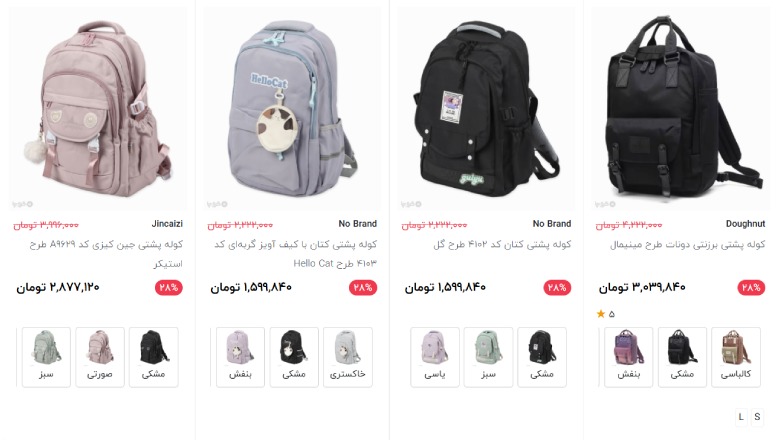Image resolution: width=780 pixels, height=440 pixels.
Task: Select purple (بنفش) Hello Cat backpack variant
Action: pyautogui.click(x=240, y=357)
